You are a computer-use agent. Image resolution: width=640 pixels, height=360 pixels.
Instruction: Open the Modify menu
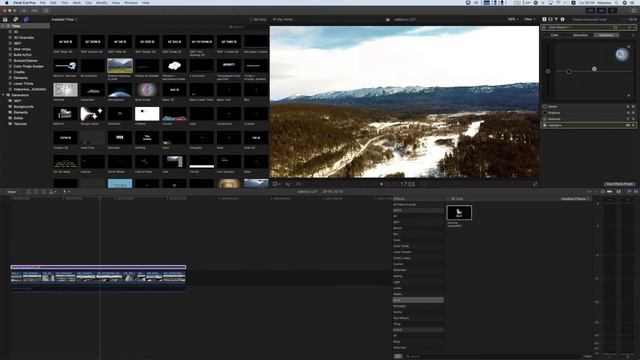(101, 2)
